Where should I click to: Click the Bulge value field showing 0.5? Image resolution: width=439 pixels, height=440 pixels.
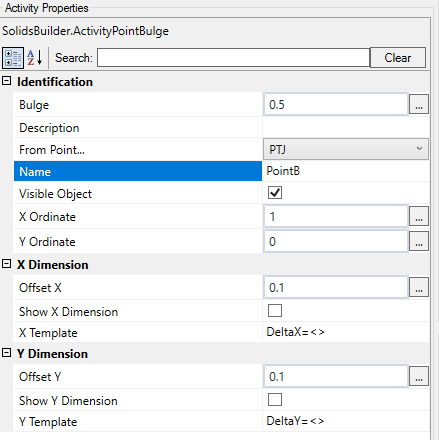(x=336, y=105)
